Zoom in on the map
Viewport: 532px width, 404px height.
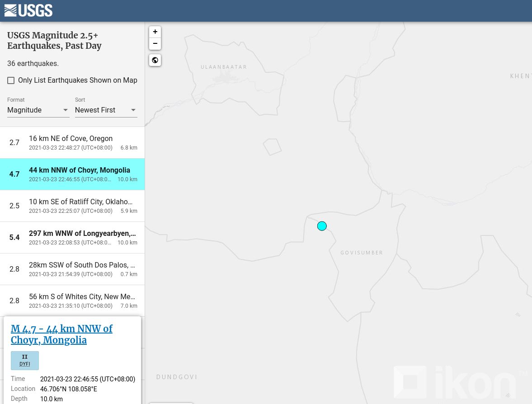155,32
